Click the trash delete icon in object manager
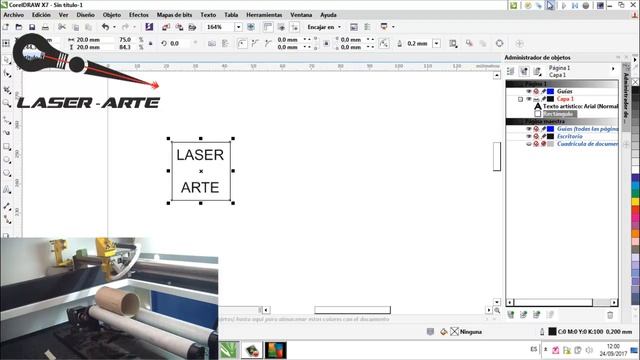Viewport: 640px width, 360px height. [610, 315]
